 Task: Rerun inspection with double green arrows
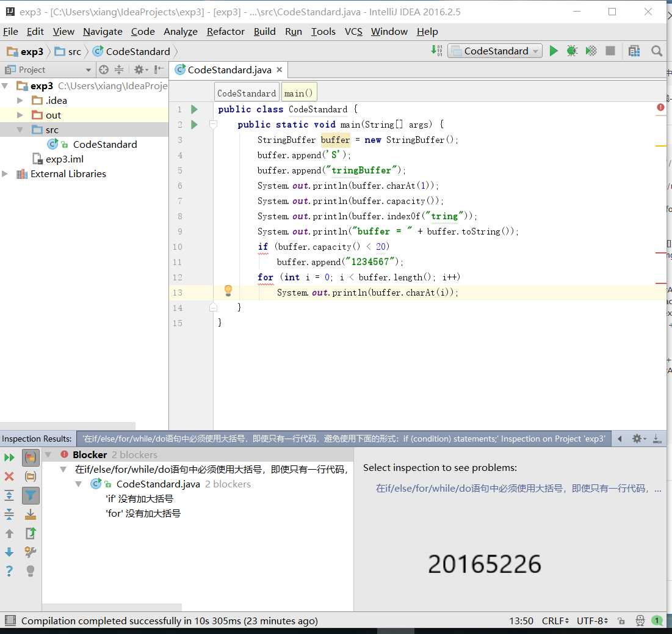point(9,457)
